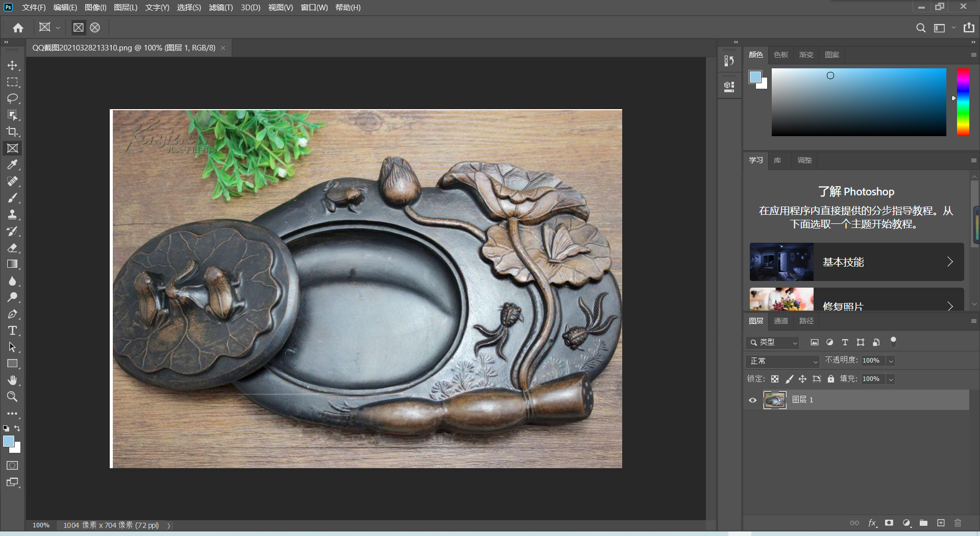
Task: Select the Move tool
Action: coord(12,65)
